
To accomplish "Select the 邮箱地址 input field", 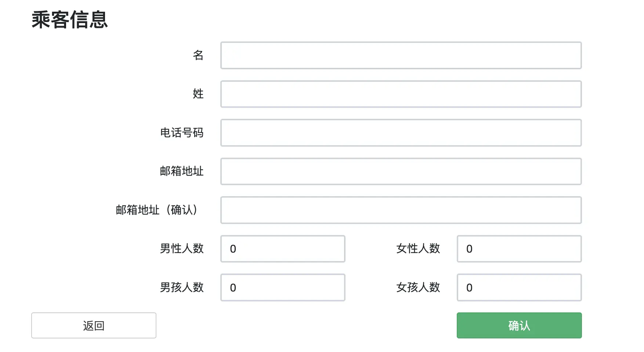I will point(401,172).
